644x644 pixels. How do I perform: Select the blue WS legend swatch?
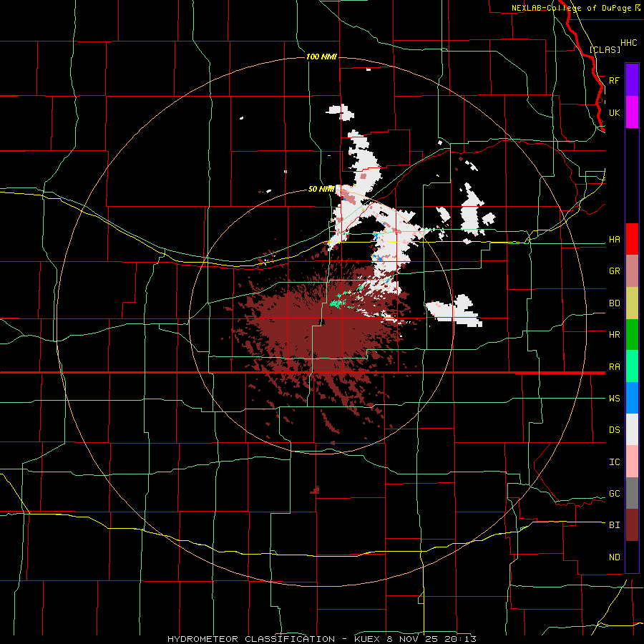click(x=632, y=398)
